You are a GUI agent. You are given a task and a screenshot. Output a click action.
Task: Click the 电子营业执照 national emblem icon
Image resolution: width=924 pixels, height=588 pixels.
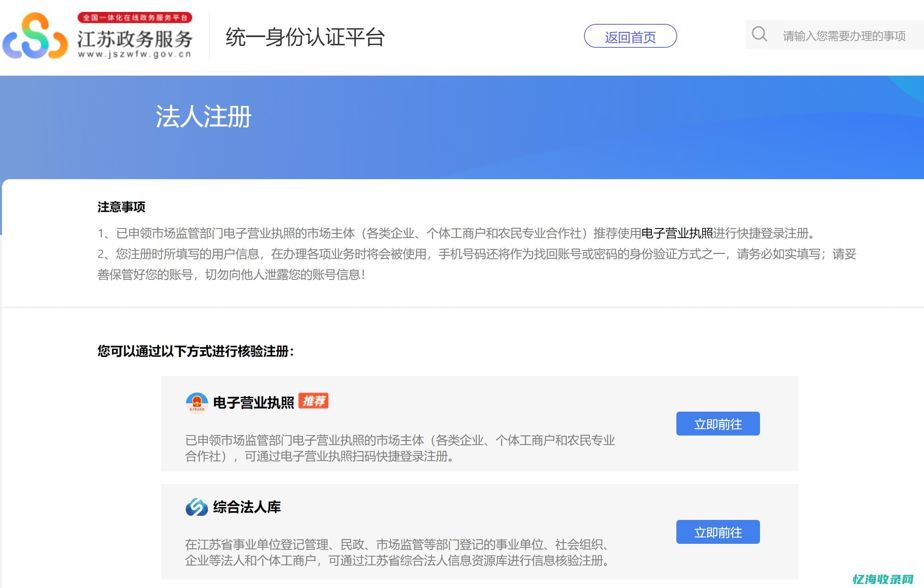pos(197,402)
